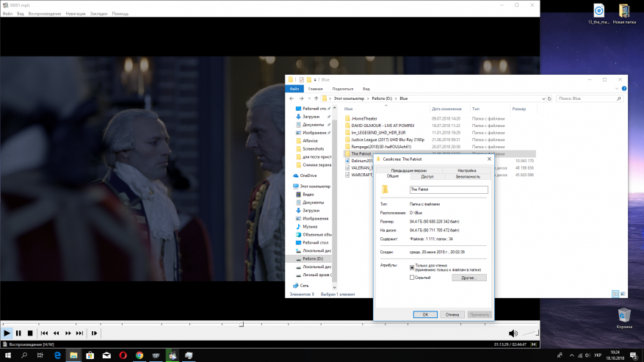644x362 pixels.
Task: Click the rewind (decrease speed) button
Action: (57, 333)
